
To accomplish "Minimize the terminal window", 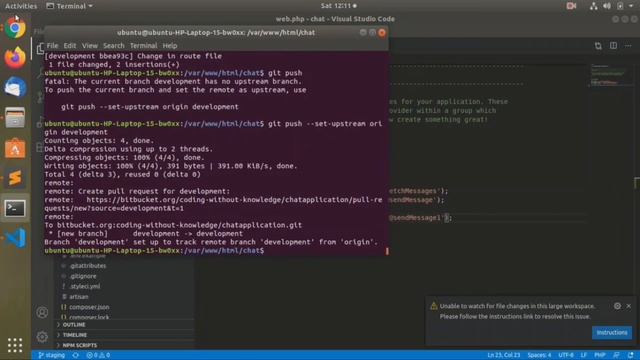I will pyautogui.click(x=363, y=32).
